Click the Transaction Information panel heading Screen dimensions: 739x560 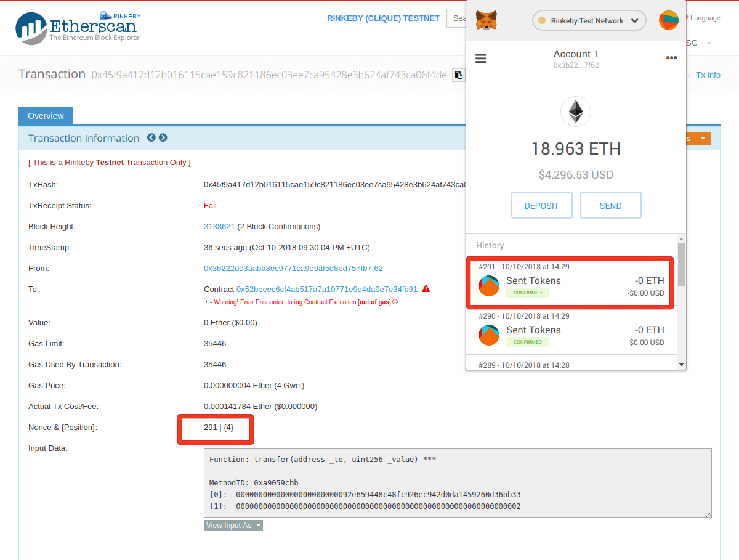click(x=84, y=138)
